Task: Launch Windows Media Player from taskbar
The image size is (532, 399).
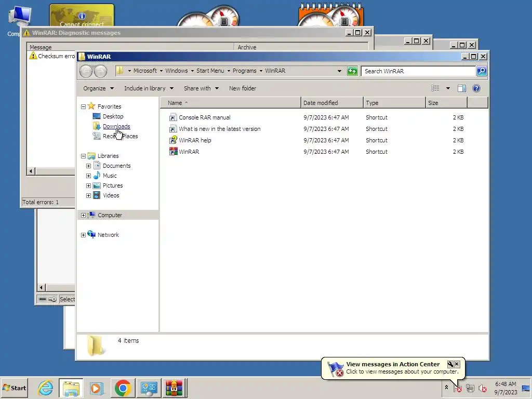Action: click(x=96, y=388)
